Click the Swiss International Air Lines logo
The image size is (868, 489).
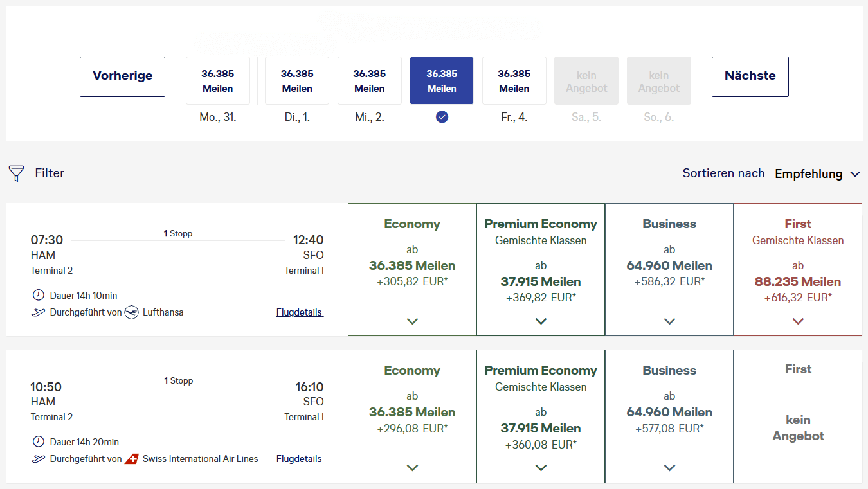(132, 459)
